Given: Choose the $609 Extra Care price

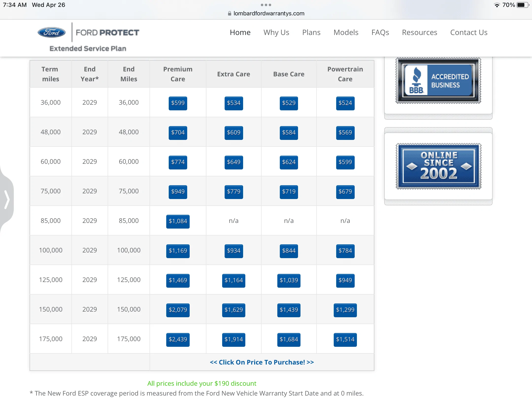Looking at the screenshot, I should tap(233, 133).
